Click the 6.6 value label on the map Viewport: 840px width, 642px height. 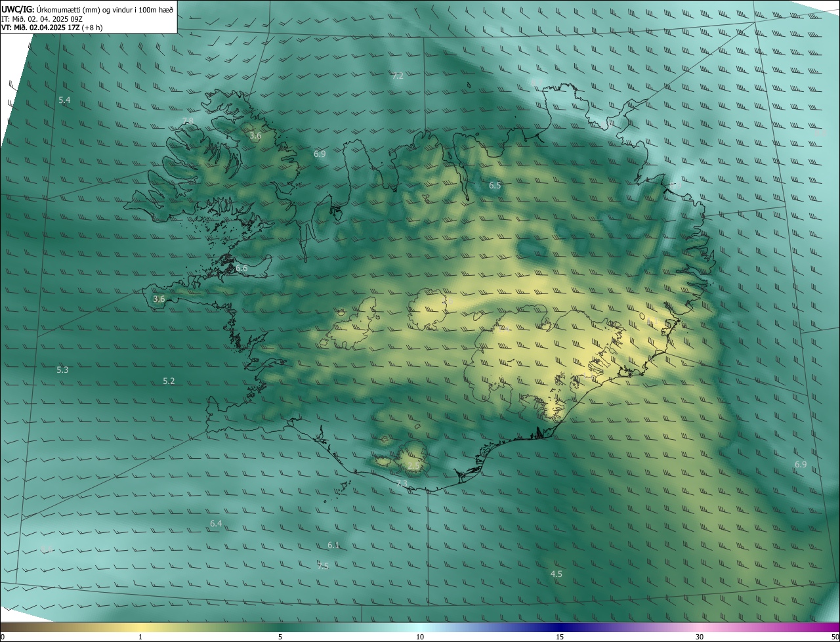pos(241,268)
